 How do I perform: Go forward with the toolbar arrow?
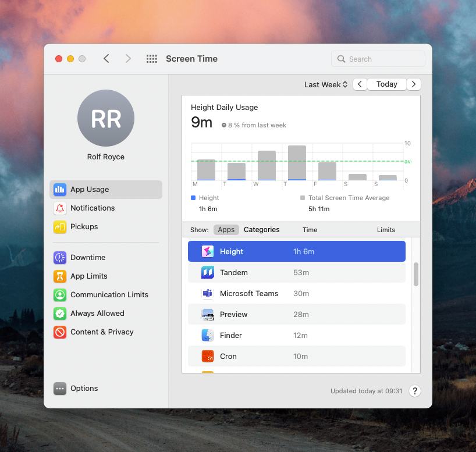click(128, 59)
